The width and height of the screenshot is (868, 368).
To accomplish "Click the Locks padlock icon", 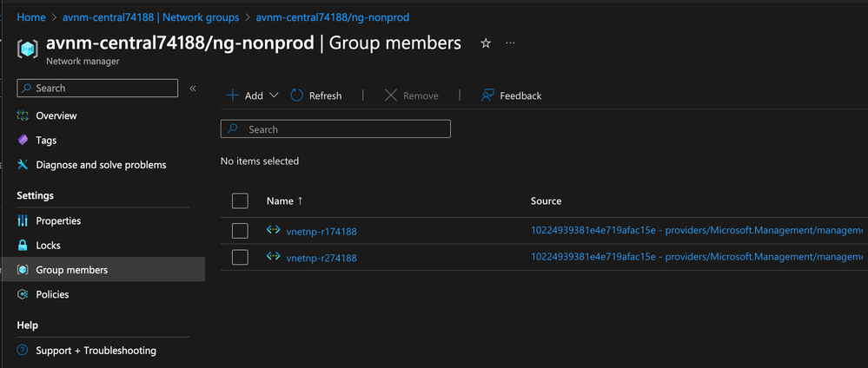I will [23, 245].
